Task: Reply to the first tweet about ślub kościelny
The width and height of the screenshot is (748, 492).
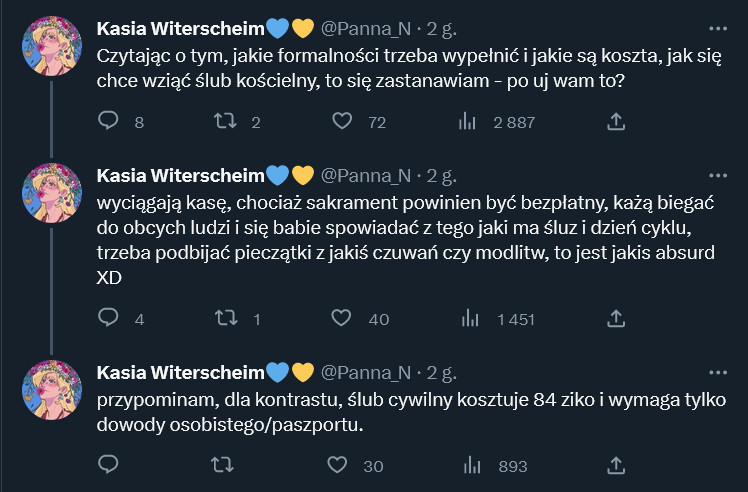Action: pyautogui.click(x=109, y=122)
